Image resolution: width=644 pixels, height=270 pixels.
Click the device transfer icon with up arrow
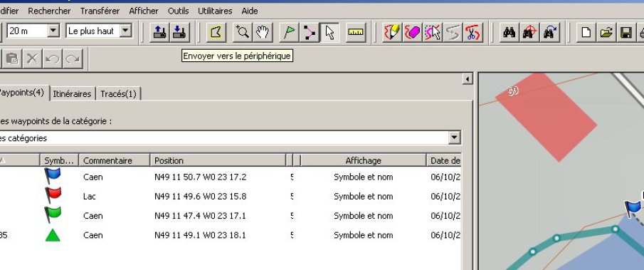coord(160,32)
